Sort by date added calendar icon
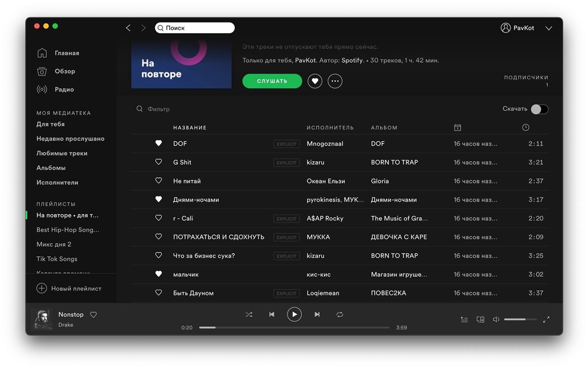The height and width of the screenshot is (369, 588). tap(457, 128)
